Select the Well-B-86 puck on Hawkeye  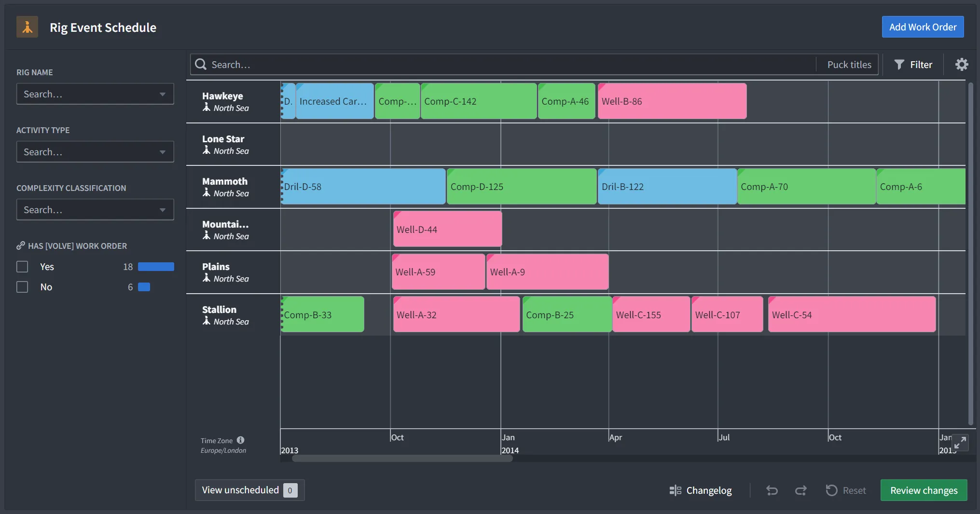[x=672, y=101]
